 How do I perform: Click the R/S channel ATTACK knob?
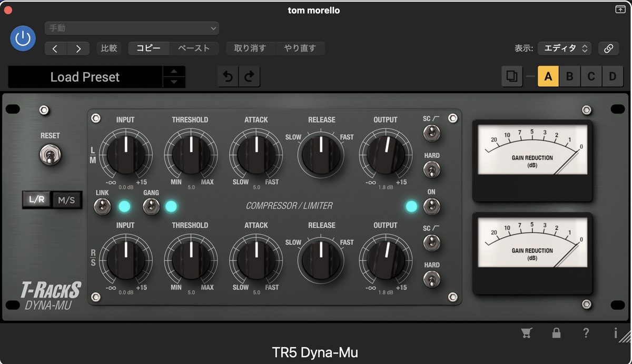click(x=256, y=259)
